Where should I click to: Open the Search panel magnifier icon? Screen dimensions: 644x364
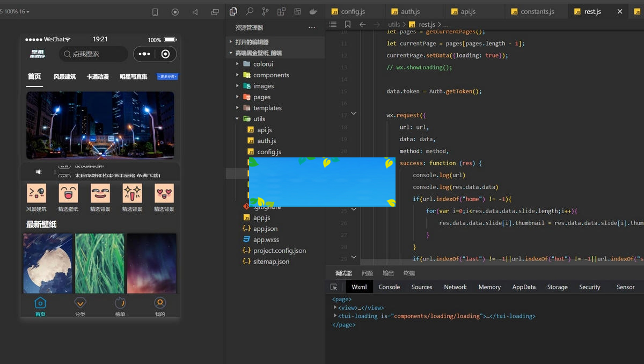point(250,11)
